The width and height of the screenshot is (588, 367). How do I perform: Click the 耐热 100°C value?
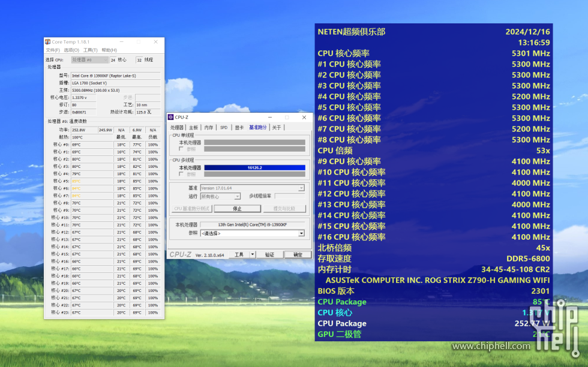click(x=92, y=137)
